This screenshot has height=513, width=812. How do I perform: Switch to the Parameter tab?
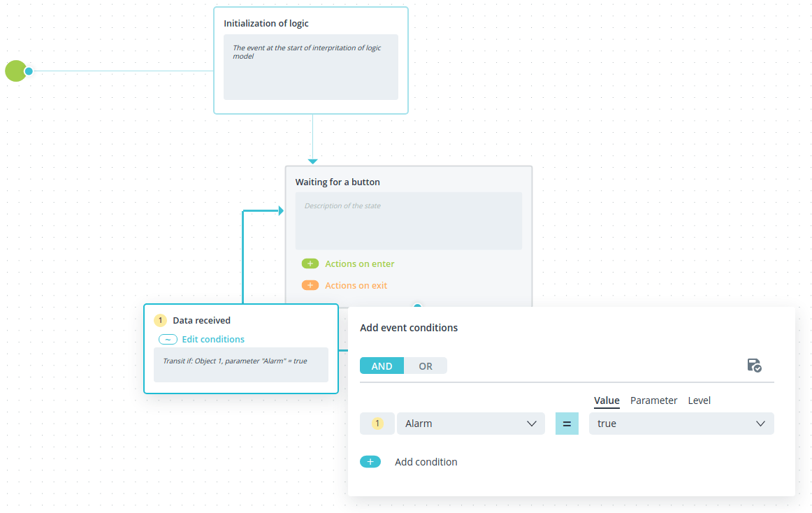tap(653, 400)
